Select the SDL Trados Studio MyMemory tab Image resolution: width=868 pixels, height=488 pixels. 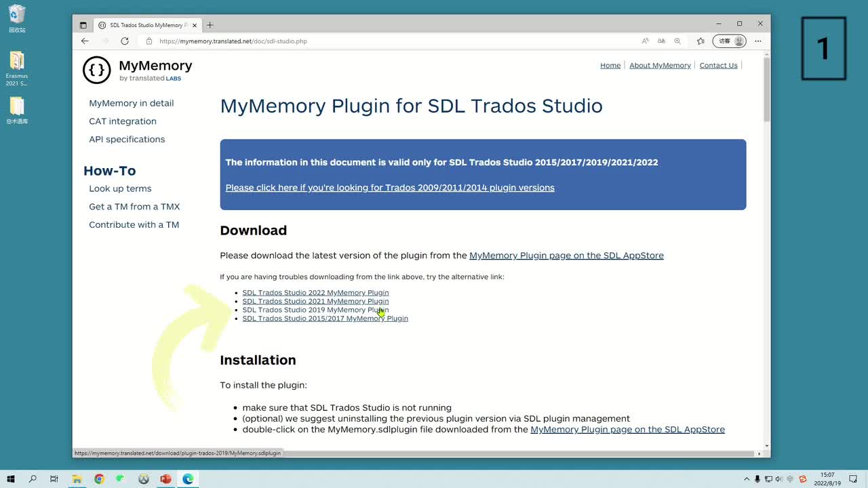146,25
